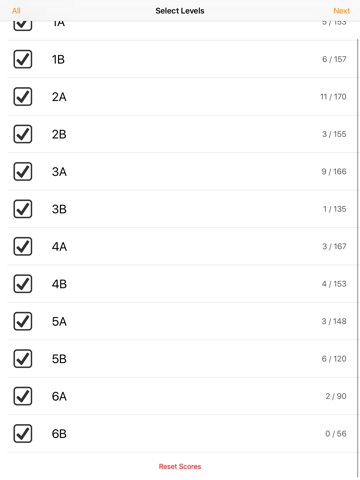Click the 0 / 56 score for 6B
The image size is (360, 480).
point(336,434)
